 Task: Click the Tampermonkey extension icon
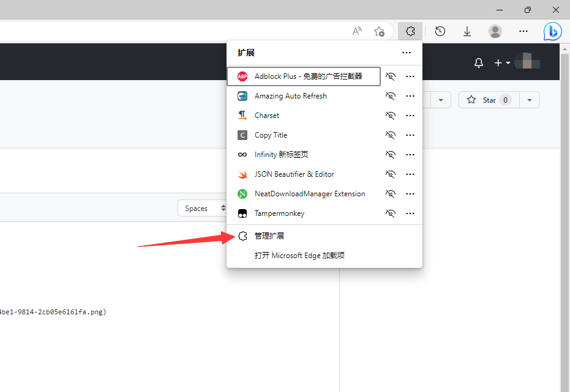(242, 213)
